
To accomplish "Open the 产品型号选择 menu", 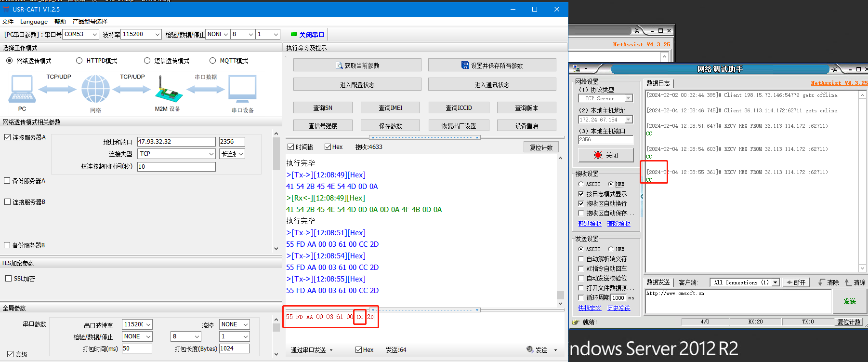I will (x=90, y=21).
